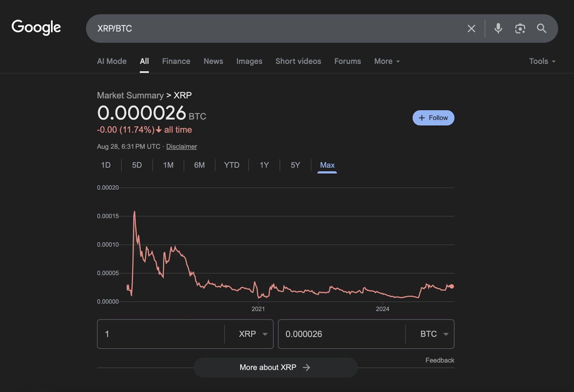The width and height of the screenshot is (574, 392).
Task: Show the 6M chart range
Action: tap(199, 165)
